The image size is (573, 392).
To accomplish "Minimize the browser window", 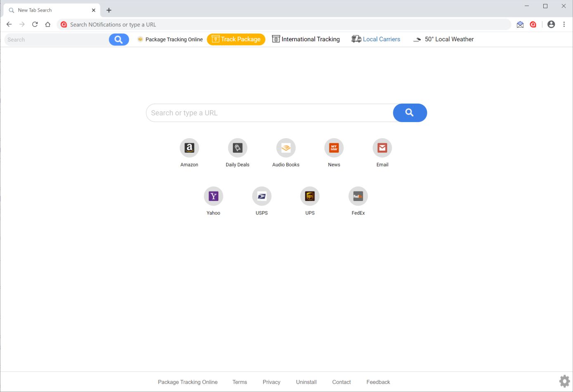I will [x=527, y=6].
